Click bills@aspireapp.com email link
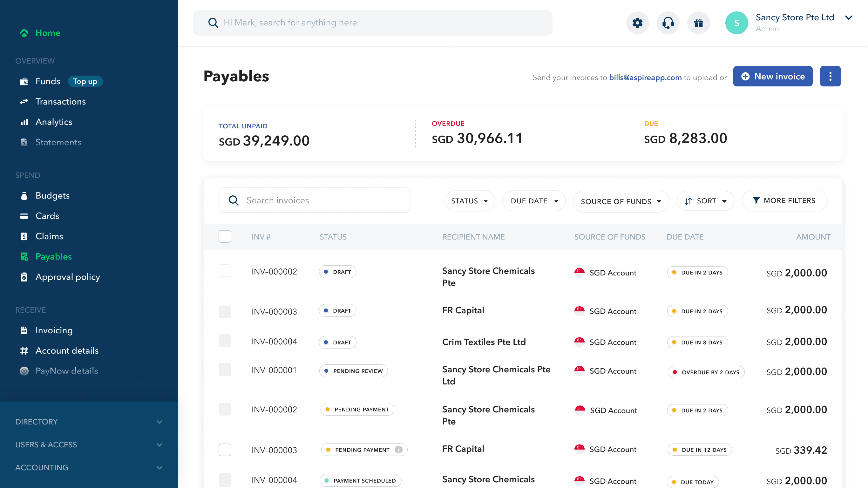The width and height of the screenshot is (868, 488). (645, 78)
